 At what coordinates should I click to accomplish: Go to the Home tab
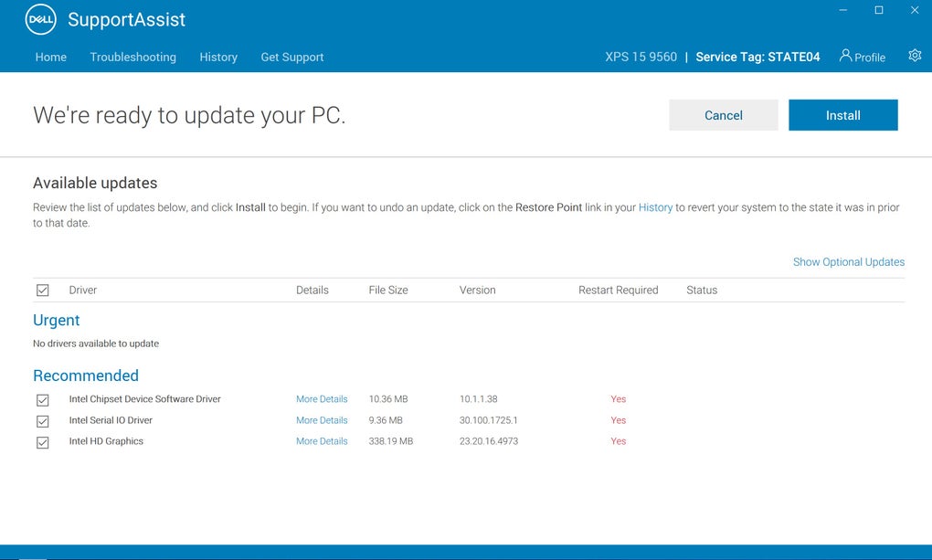tap(50, 57)
